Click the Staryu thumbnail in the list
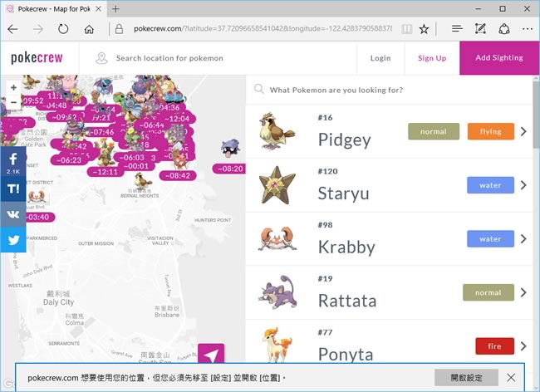 pos(277,185)
